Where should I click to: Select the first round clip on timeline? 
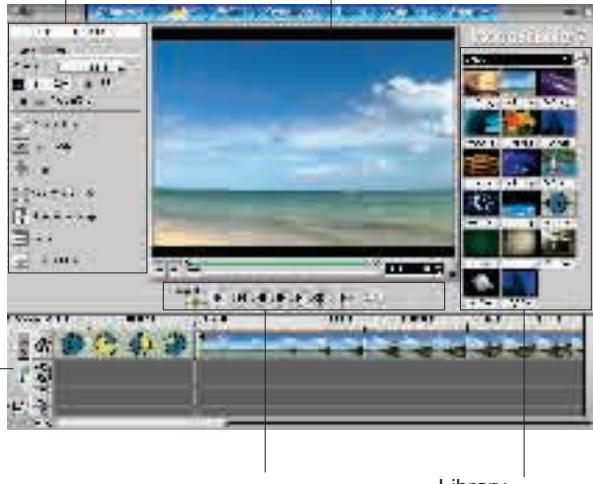[x=72, y=344]
